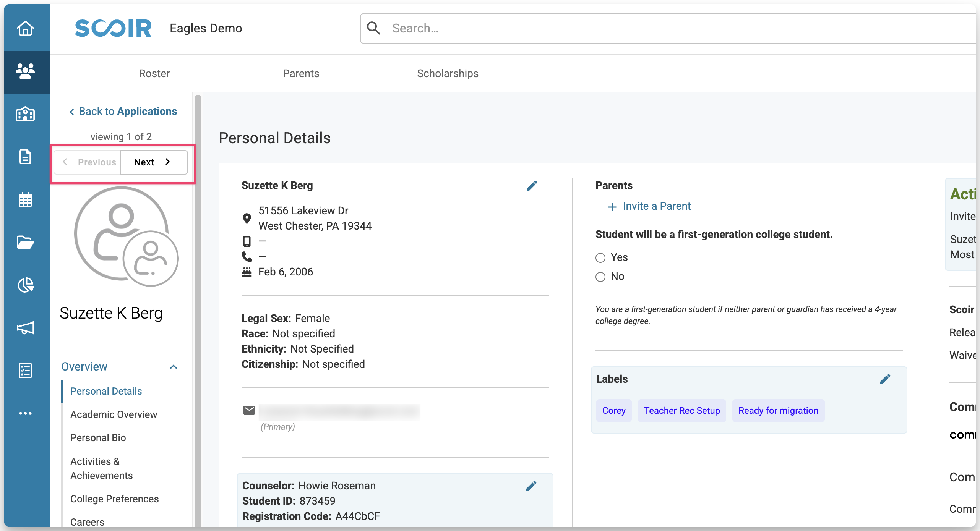
Task: Edit Labels with pencil icon
Action: (x=885, y=379)
